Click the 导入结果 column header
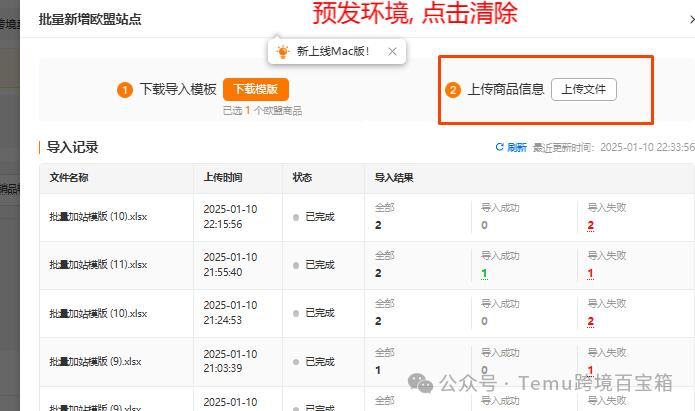The height and width of the screenshot is (411, 695). coord(394,178)
